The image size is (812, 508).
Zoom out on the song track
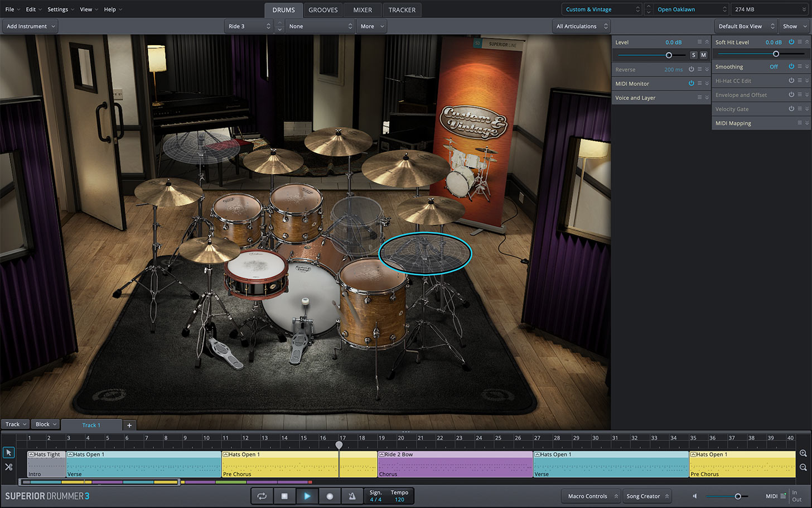(803, 468)
